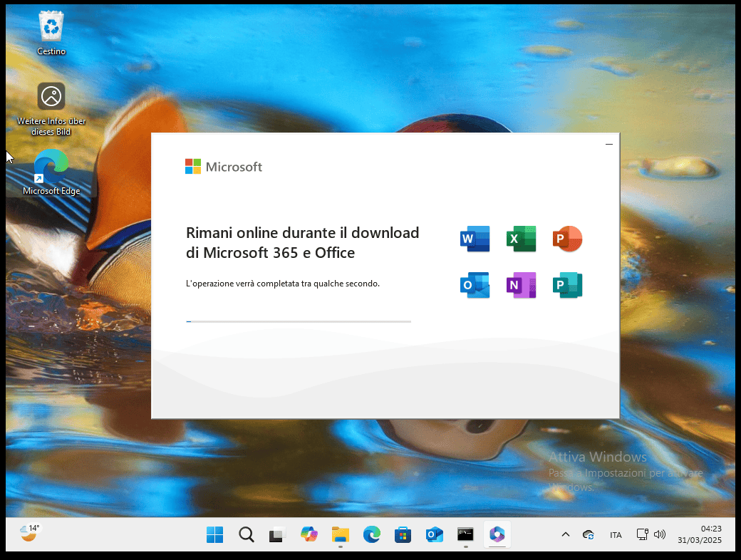Expand the hidden system tray icons chevron
Image resolution: width=741 pixels, height=560 pixels.
pos(566,534)
